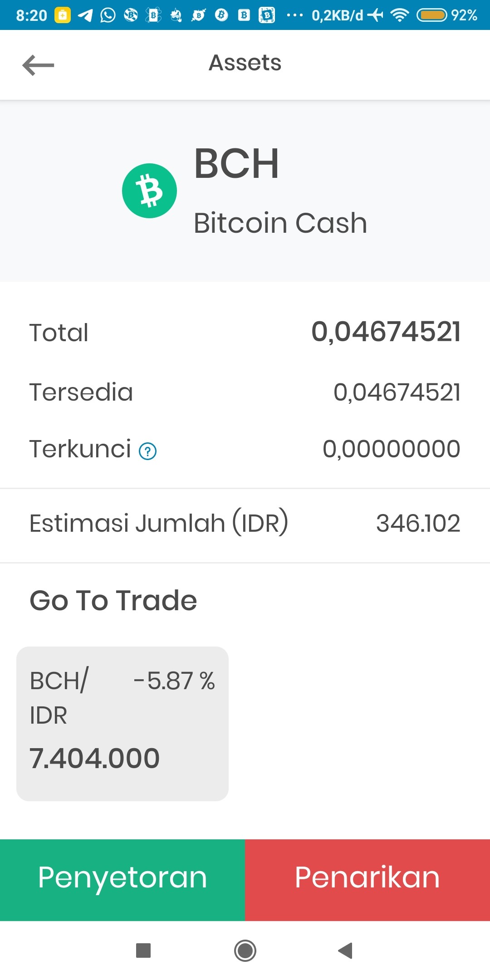Select the Total balance value 0,04674521

[x=386, y=332]
